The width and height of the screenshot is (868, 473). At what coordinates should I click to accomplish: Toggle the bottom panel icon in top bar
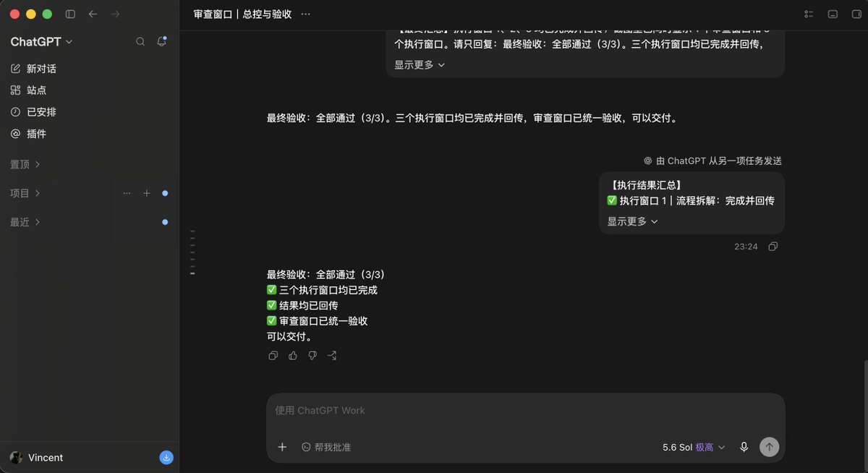coord(833,14)
